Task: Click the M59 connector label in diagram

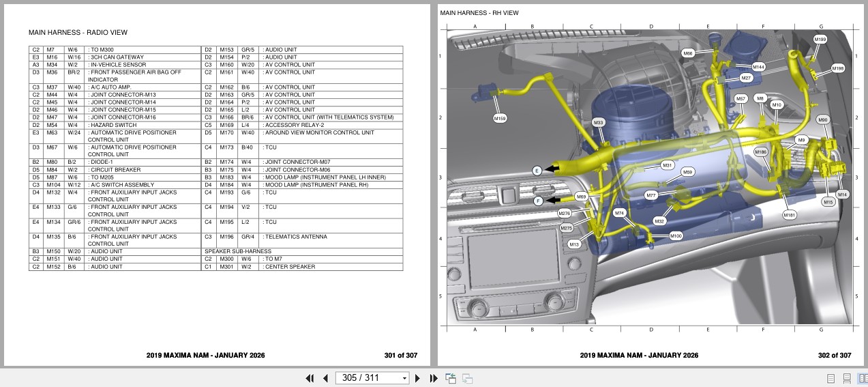Action: tap(688, 172)
